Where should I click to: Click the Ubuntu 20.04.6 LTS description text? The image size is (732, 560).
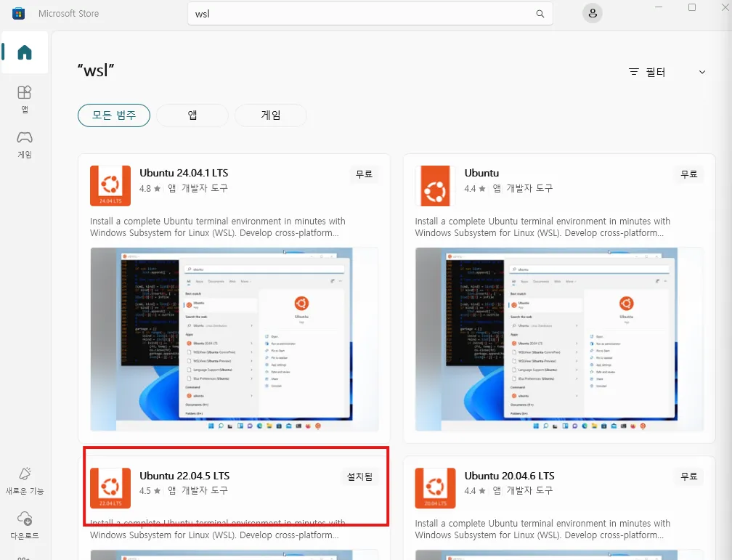tap(542, 529)
